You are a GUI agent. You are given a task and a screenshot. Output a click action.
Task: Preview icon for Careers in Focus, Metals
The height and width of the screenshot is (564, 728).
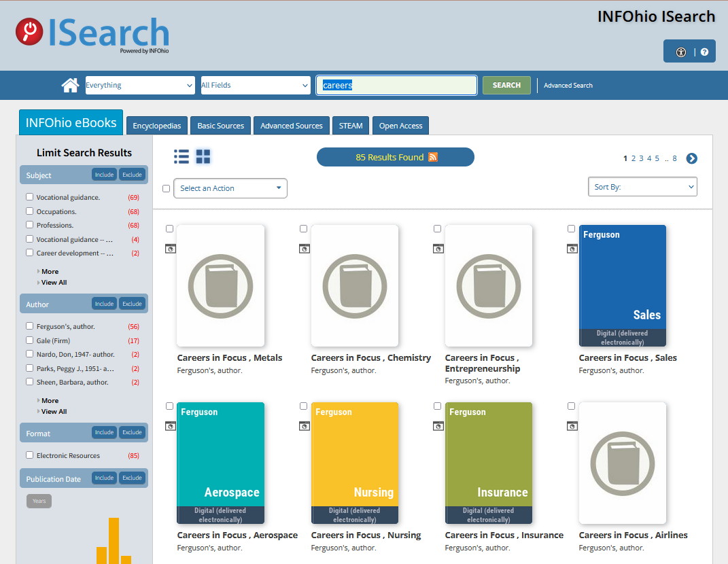point(171,249)
